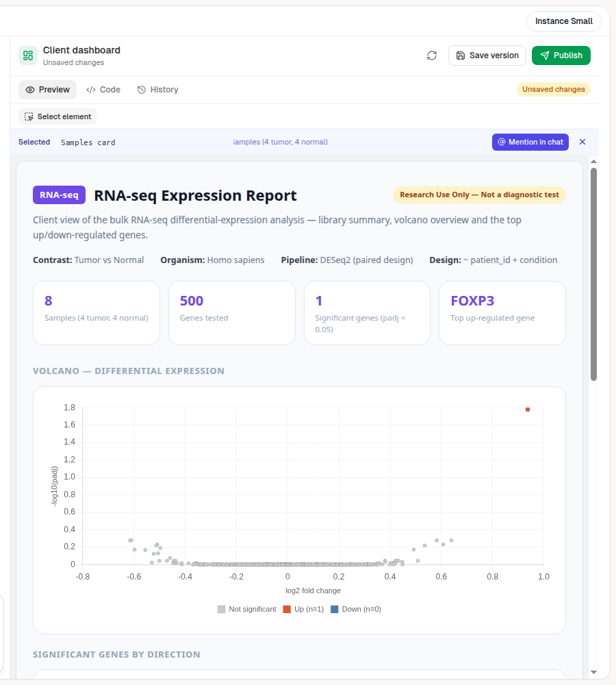616x685 pixels.
Task: Click the Research Use Only notice
Action: [x=479, y=195]
